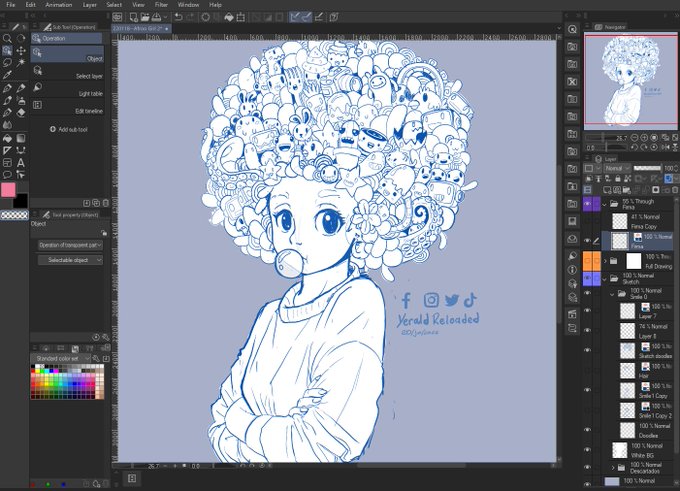Select the Frame border tool
680x491 pixels.
(7, 163)
